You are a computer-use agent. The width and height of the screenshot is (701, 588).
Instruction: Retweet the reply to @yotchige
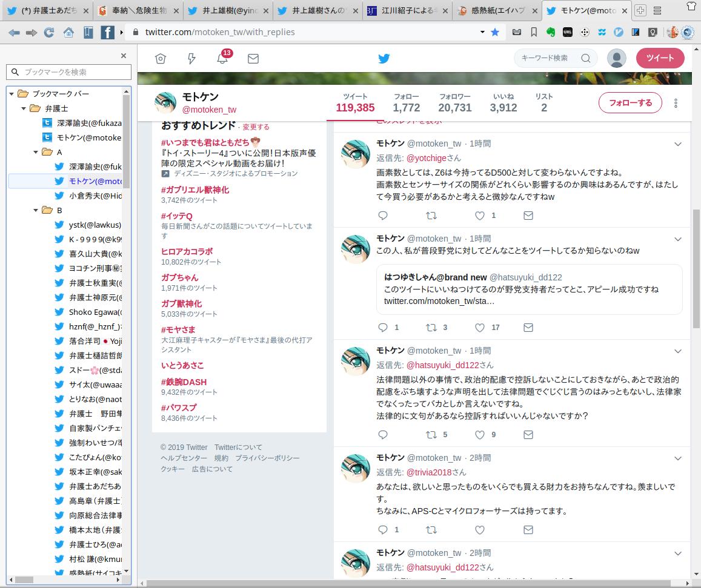[x=431, y=216]
